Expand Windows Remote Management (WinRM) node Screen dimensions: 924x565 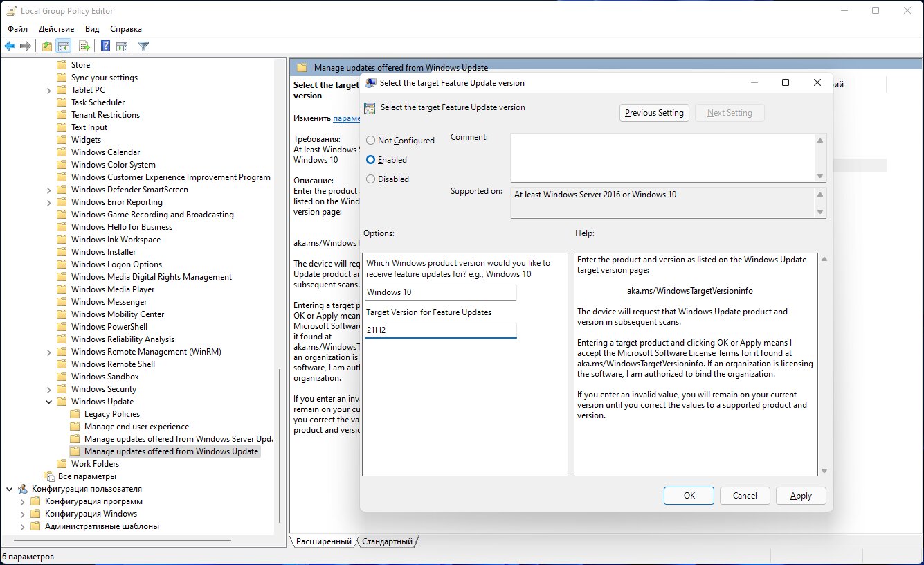49,352
